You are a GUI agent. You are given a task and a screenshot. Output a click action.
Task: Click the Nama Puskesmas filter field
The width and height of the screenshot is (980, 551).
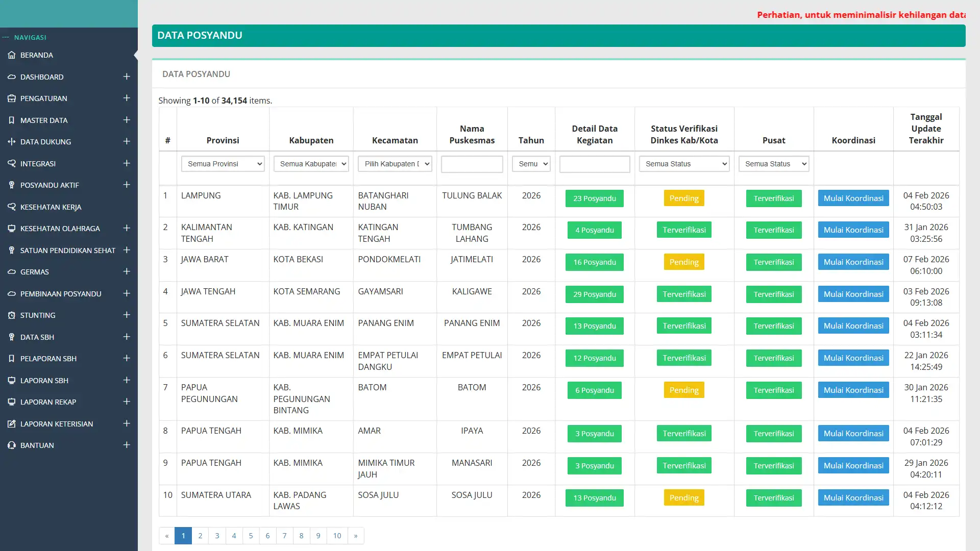pos(472,164)
